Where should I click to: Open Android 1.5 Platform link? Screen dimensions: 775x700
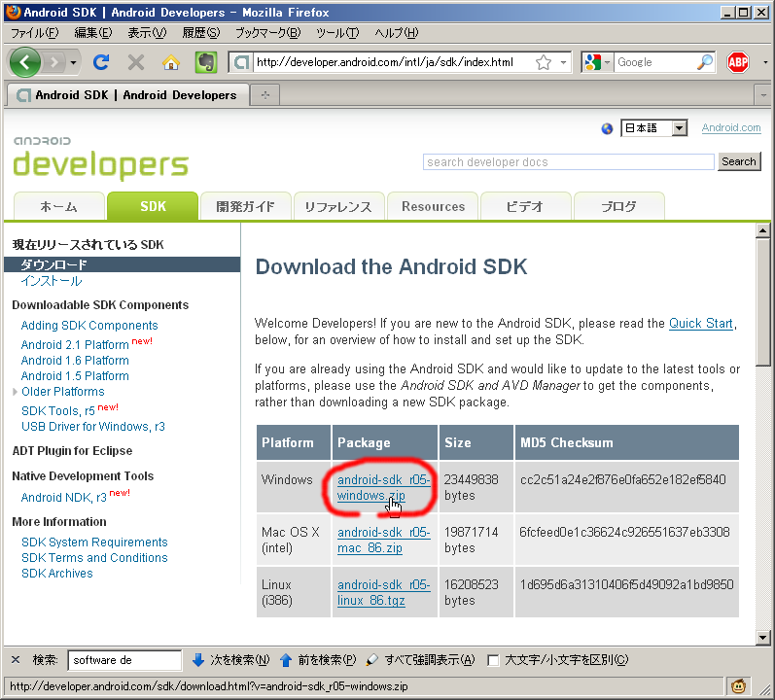pyautogui.click(x=75, y=376)
